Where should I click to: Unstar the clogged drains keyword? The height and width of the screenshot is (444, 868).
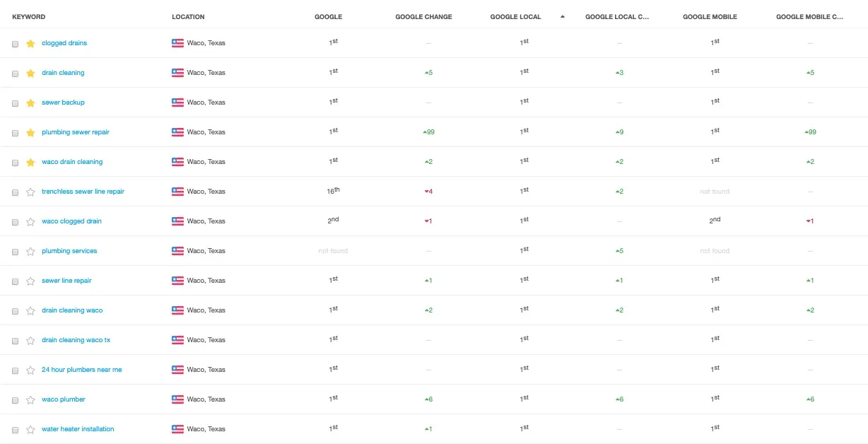click(30, 44)
